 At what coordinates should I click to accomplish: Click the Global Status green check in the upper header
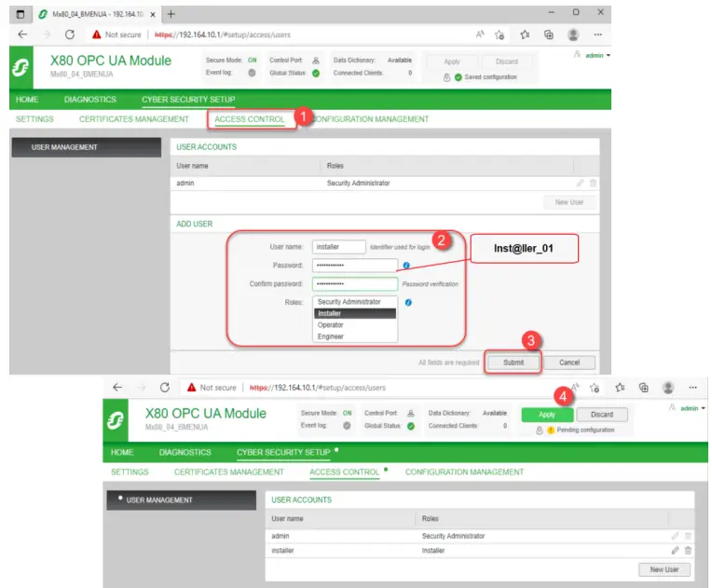click(x=316, y=73)
